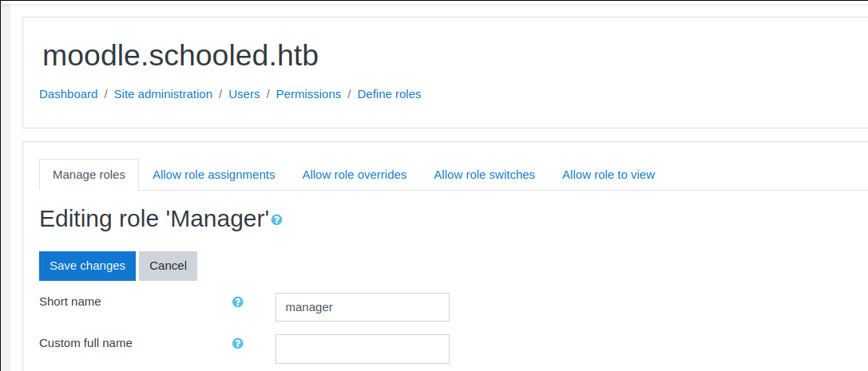Navigate to Dashboard breadcrumb link

coord(69,94)
